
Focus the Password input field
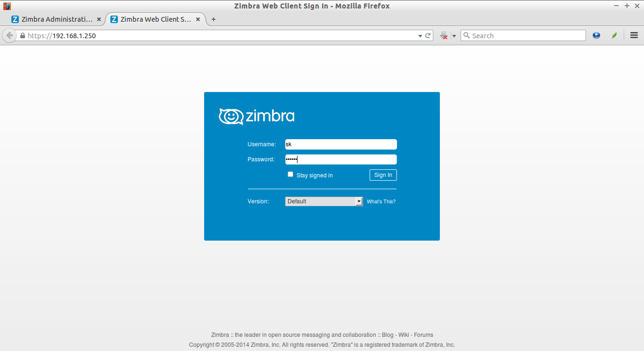tap(341, 159)
